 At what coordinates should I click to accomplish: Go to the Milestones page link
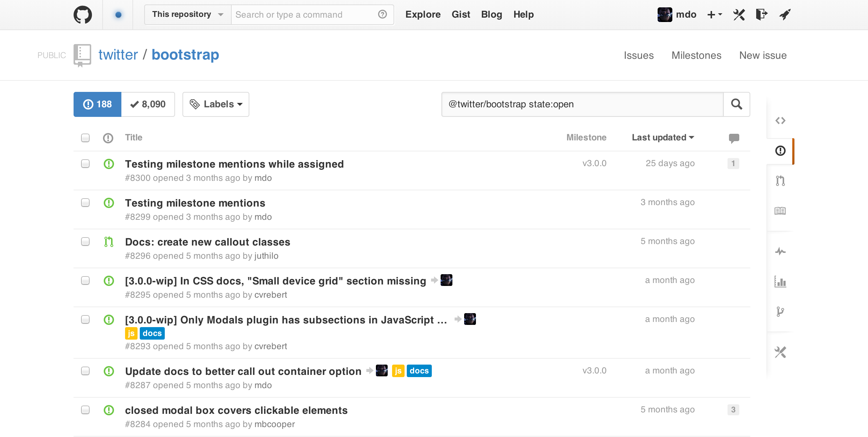[x=696, y=55]
